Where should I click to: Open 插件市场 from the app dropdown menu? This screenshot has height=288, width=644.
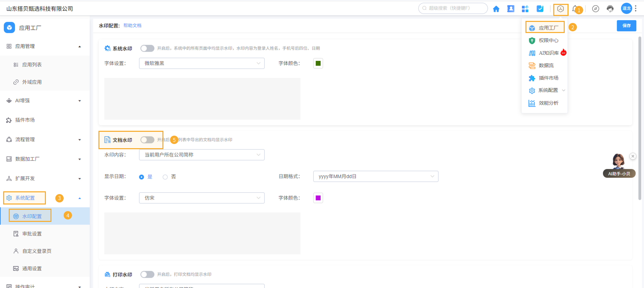(545, 78)
